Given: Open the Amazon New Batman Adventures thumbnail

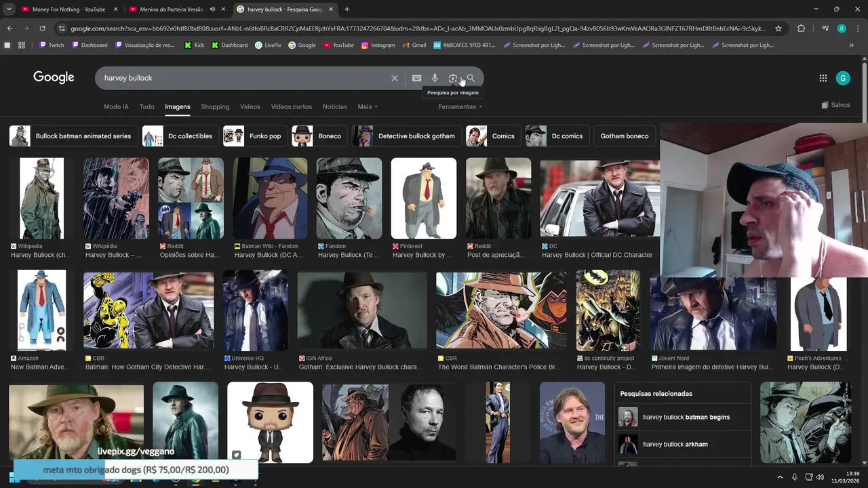Looking at the screenshot, I should pos(42,310).
